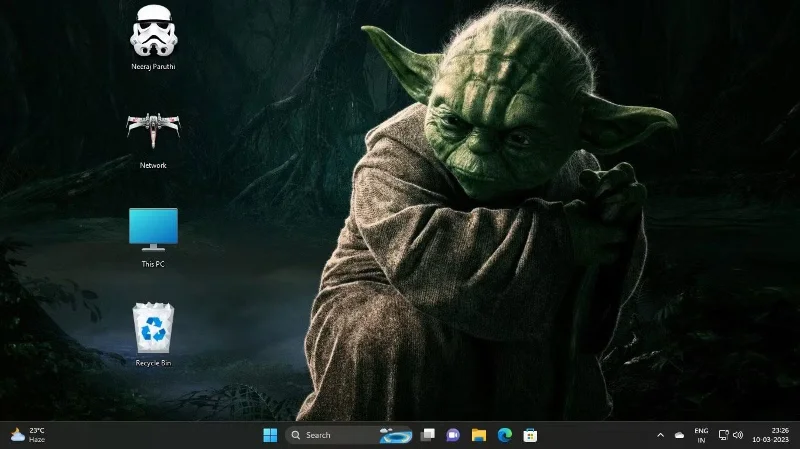Open the ENG IN language switcher
Viewport: 800px width, 449px height.
point(701,435)
